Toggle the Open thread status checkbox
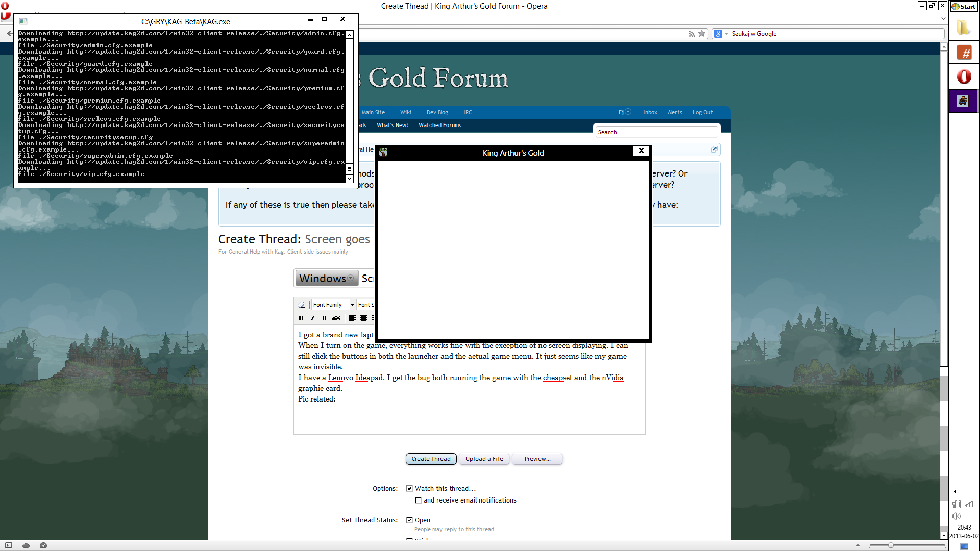 (409, 520)
